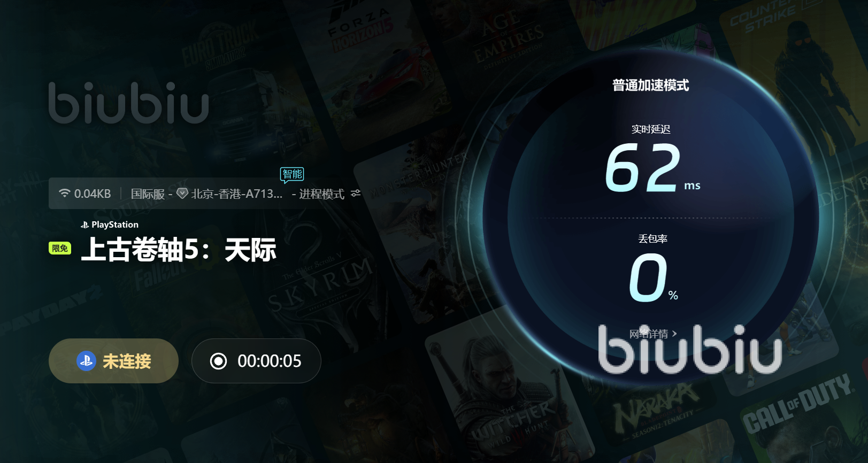The height and width of the screenshot is (463, 868).
Task: Change the 国际服 server region
Action: [148, 194]
